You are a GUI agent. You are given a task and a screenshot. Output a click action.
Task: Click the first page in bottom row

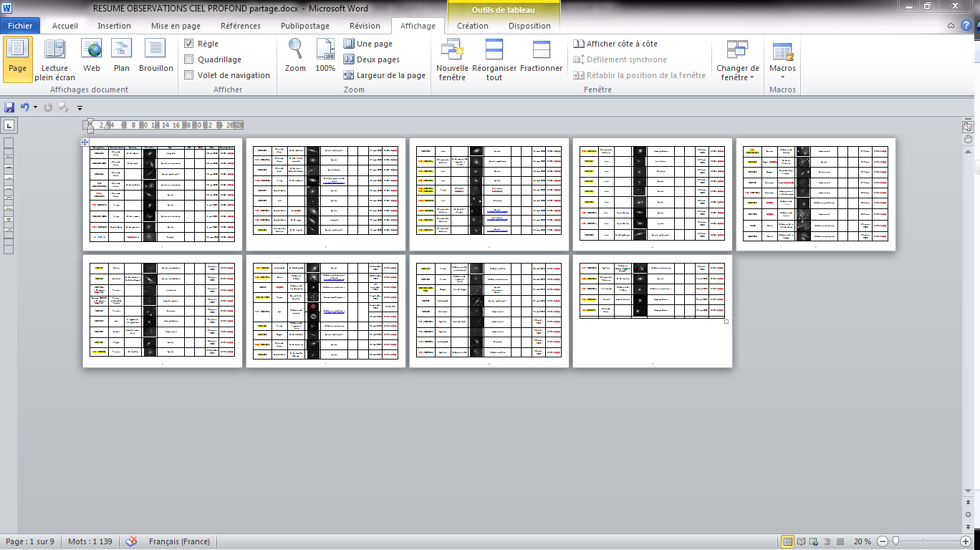pyautogui.click(x=163, y=311)
